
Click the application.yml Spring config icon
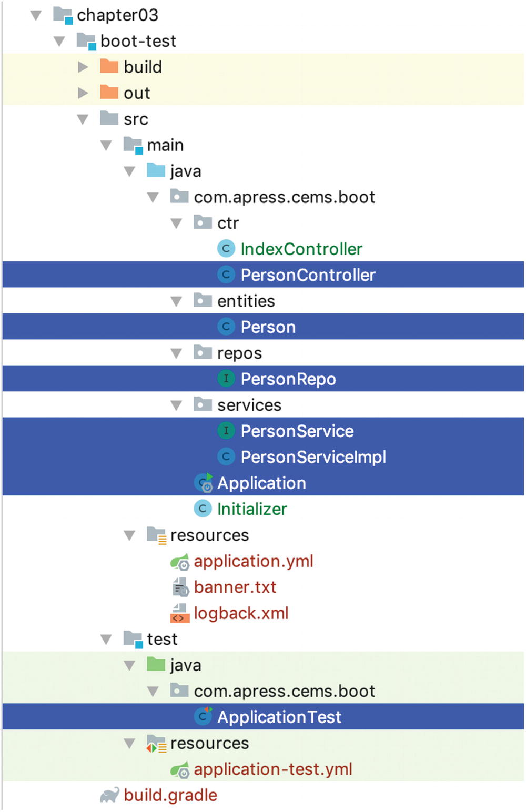coord(179,562)
